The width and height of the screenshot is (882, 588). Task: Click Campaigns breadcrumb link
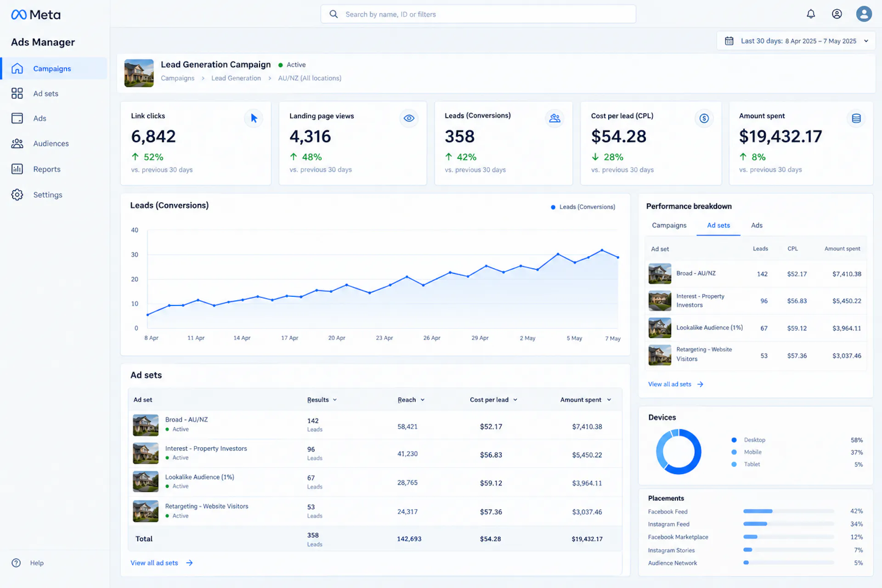tap(177, 78)
